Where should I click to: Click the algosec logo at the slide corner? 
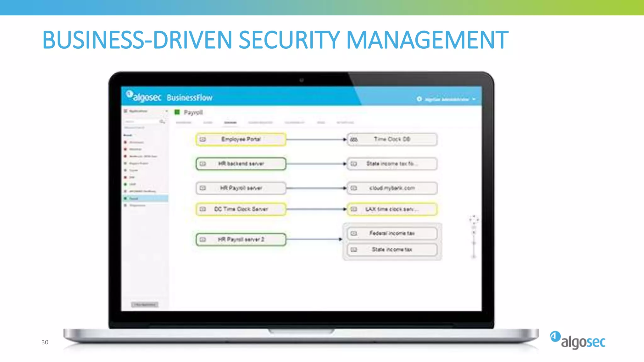[577, 340]
